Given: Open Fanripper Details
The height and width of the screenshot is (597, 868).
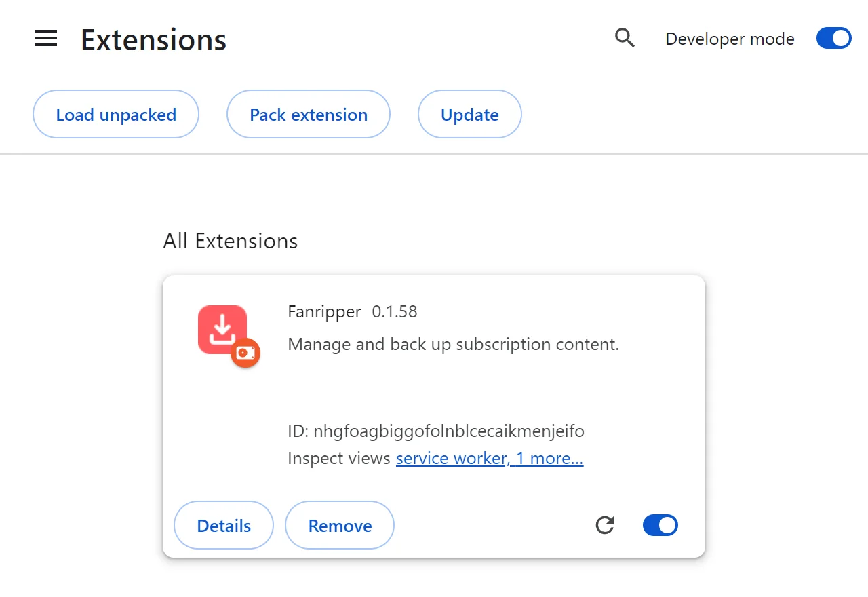Looking at the screenshot, I should (224, 526).
